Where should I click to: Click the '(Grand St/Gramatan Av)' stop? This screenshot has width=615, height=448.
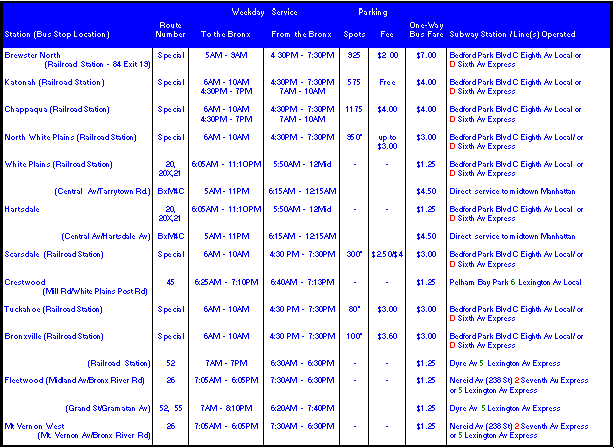pos(108,408)
